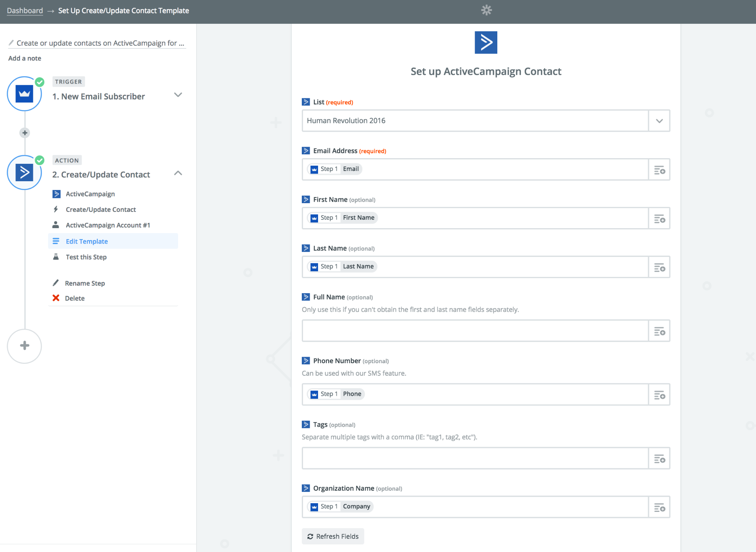This screenshot has height=552, width=756.
Task: Open insert-field icon for Tags
Action: coord(660,459)
